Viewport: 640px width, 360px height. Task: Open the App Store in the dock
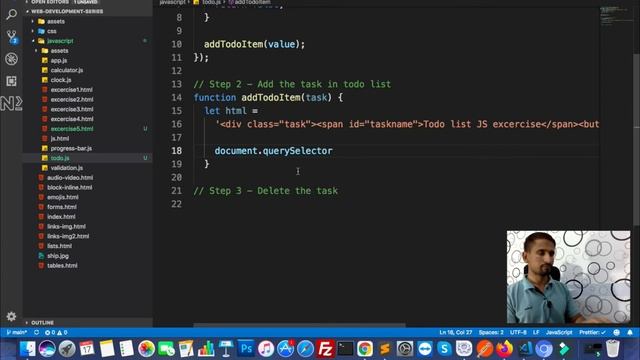285,349
